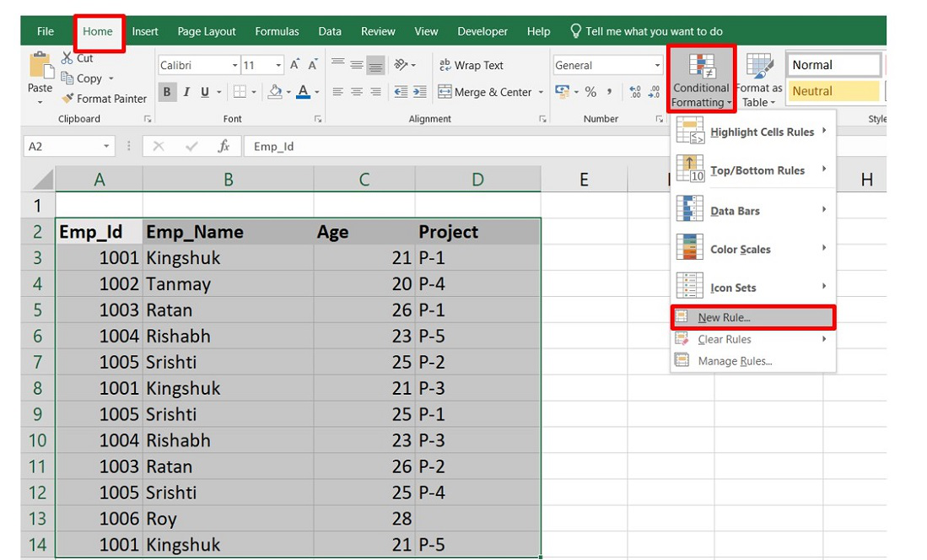Select bottom align icon
Viewport: 927px width, 560px height.
375,64
